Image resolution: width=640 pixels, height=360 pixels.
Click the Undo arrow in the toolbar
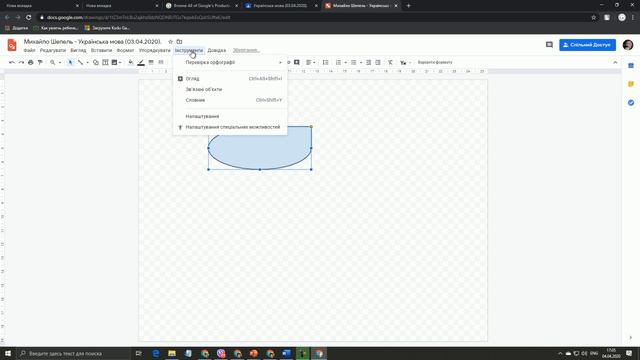pos(12,62)
